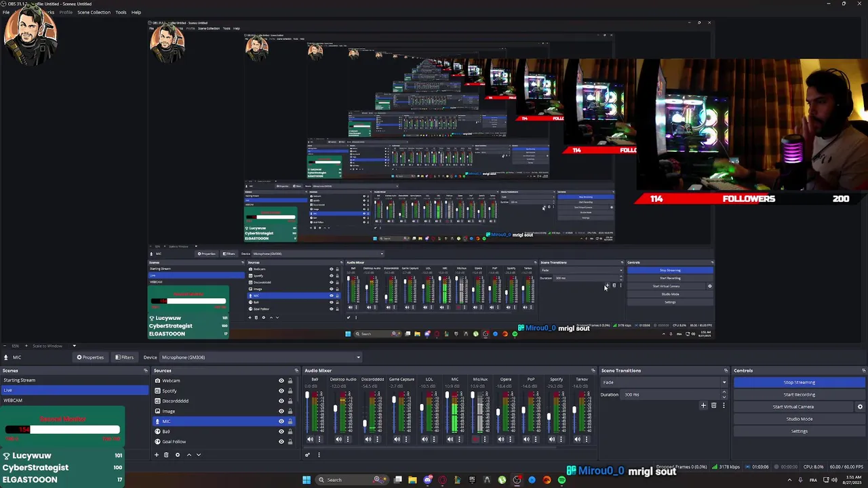The width and height of the screenshot is (868, 488).
Task: Mute the Tarkov audio channel
Action: [x=578, y=439]
